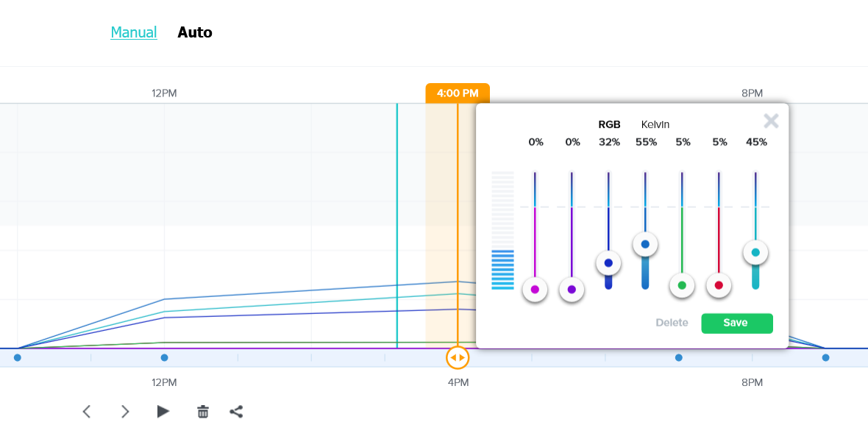Click the previous point left-arrow icon

(87, 412)
